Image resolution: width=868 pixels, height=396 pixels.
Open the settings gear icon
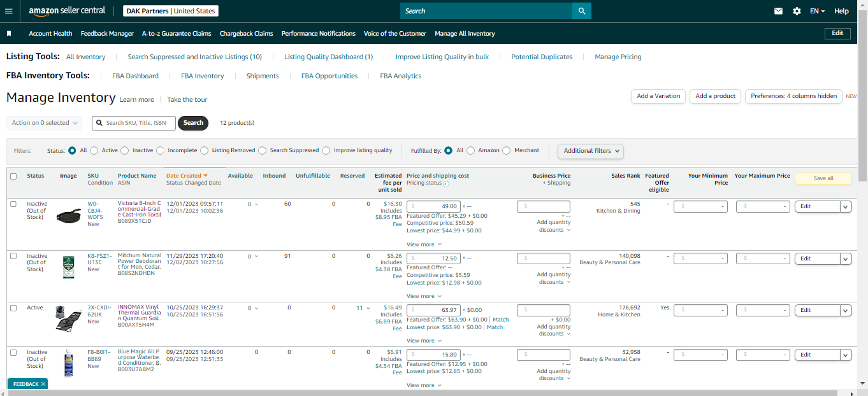(797, 11)
